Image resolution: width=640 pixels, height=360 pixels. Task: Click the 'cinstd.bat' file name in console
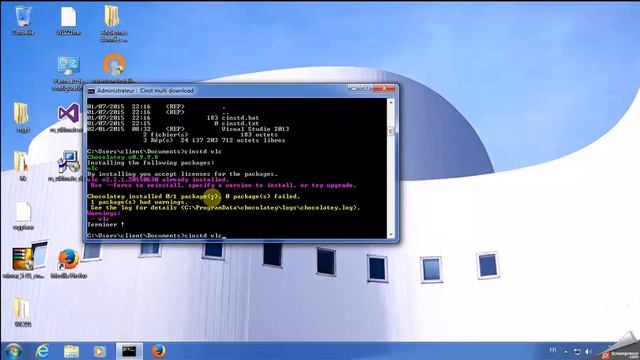point(240,118)
